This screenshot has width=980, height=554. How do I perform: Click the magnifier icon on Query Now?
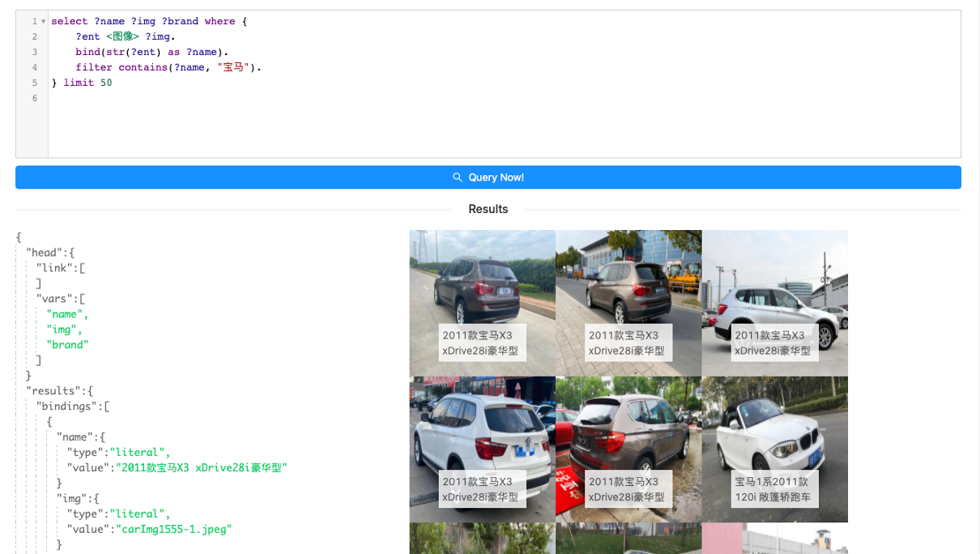coord(458,177)
